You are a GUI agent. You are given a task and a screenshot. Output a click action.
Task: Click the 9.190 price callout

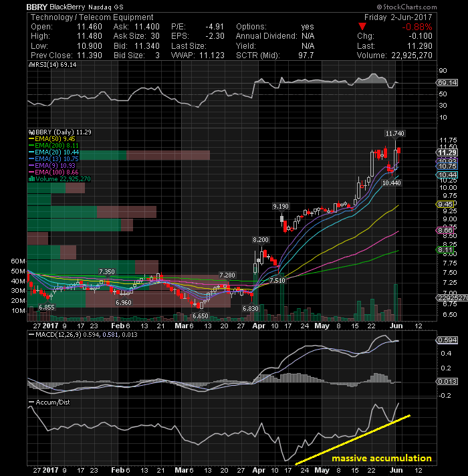[281, 207]
